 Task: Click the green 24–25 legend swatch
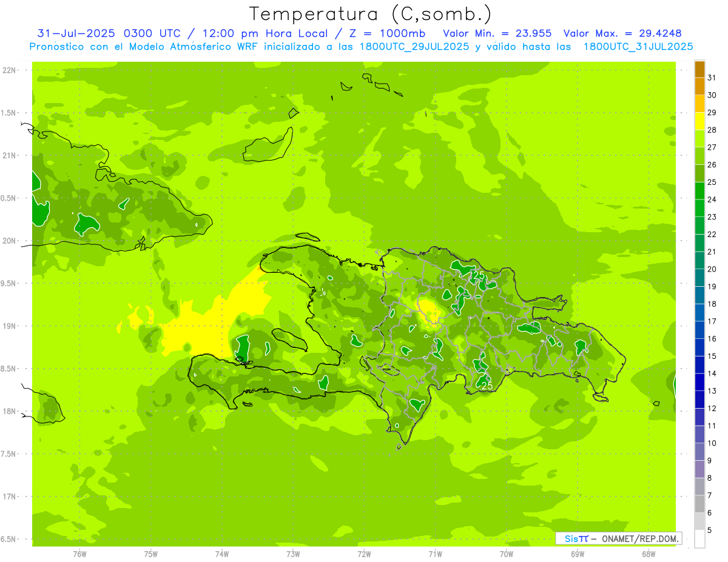699,191
